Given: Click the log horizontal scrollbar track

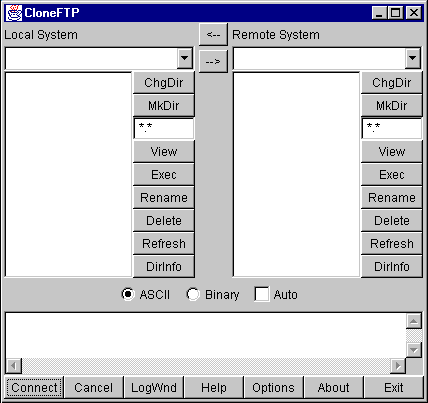Looking at the screenshot, I should point(206,366).
